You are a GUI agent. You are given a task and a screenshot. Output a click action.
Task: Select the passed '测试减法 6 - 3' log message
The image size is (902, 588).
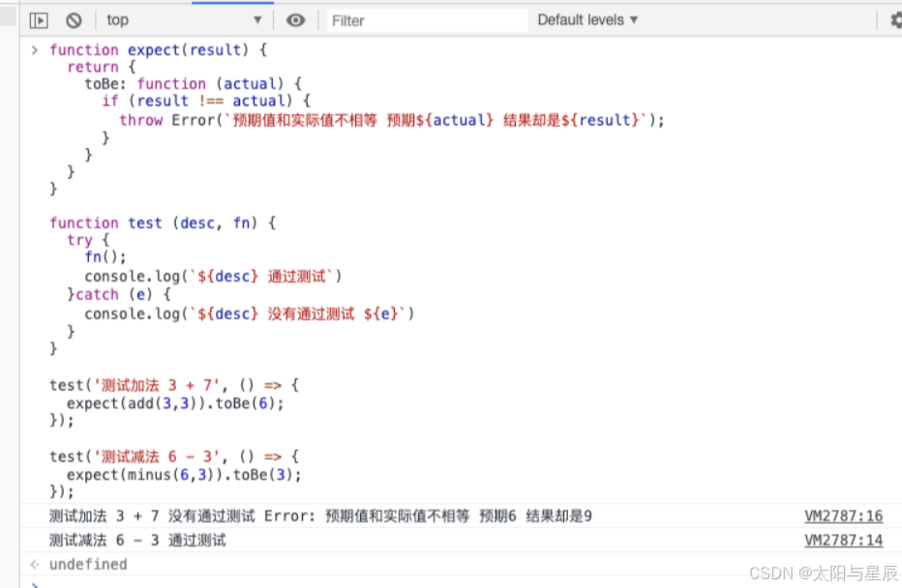[137, 541]
